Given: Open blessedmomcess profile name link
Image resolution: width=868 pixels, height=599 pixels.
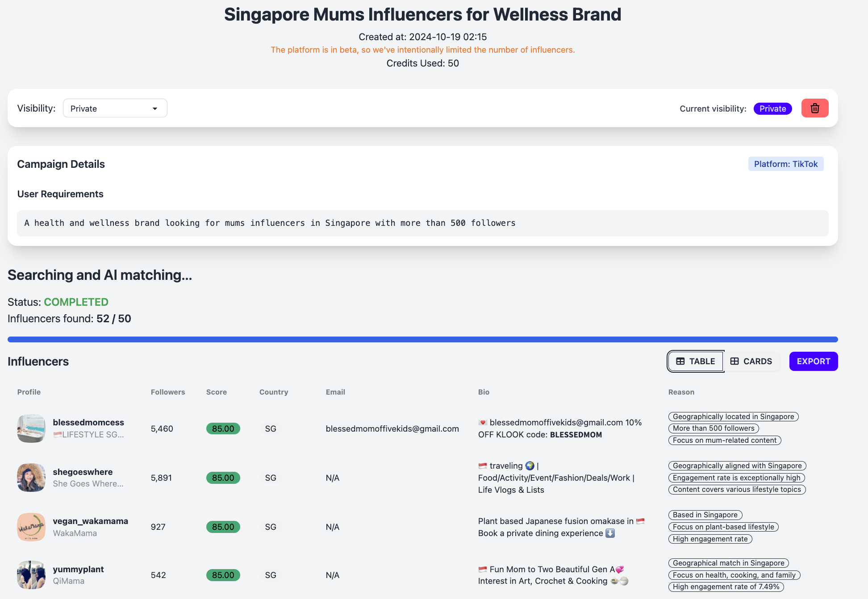Looking at the screenshot, I should click(88, 422).
